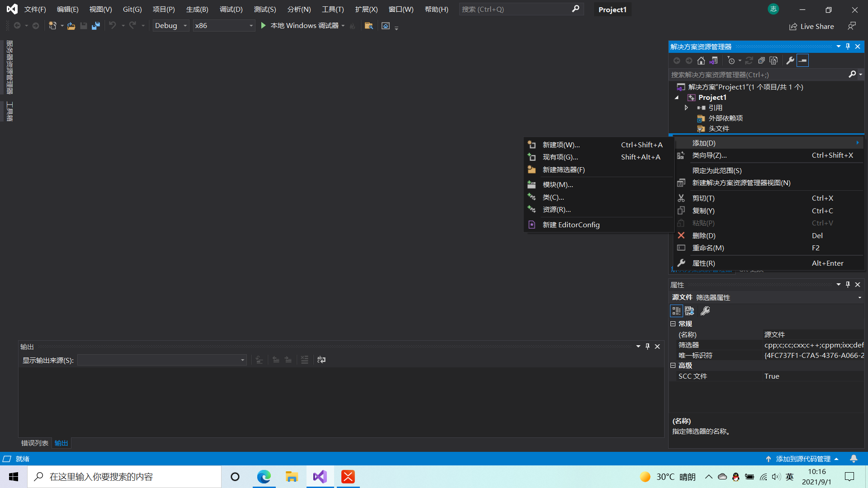Screen dimensions: 868x488
Task: Click the Save All icon in main toolbar
Action: tap(95, 26)
